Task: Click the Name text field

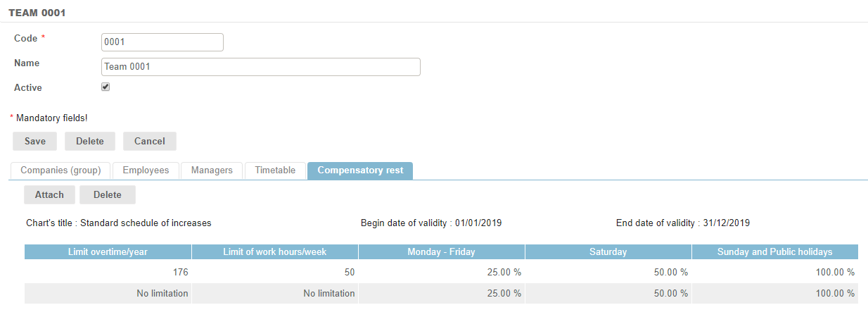Action: (x=260, y=67)
